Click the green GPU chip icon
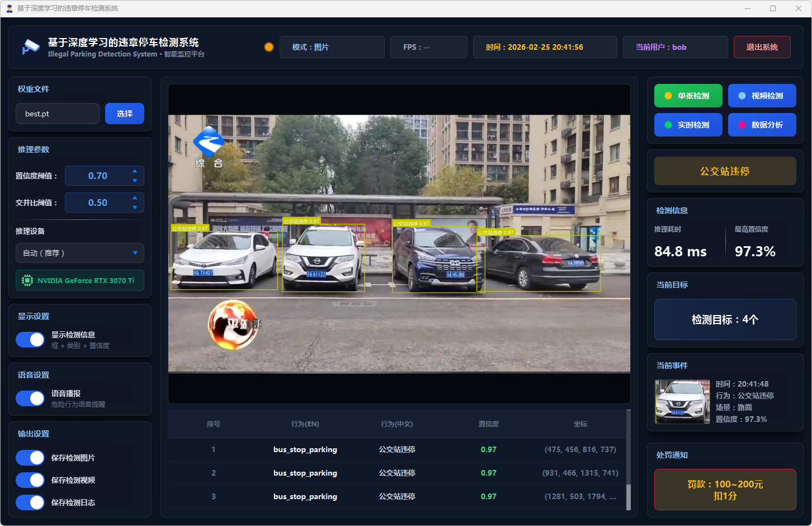This screenshot has width=812, height=526. (x=27, y=280)
